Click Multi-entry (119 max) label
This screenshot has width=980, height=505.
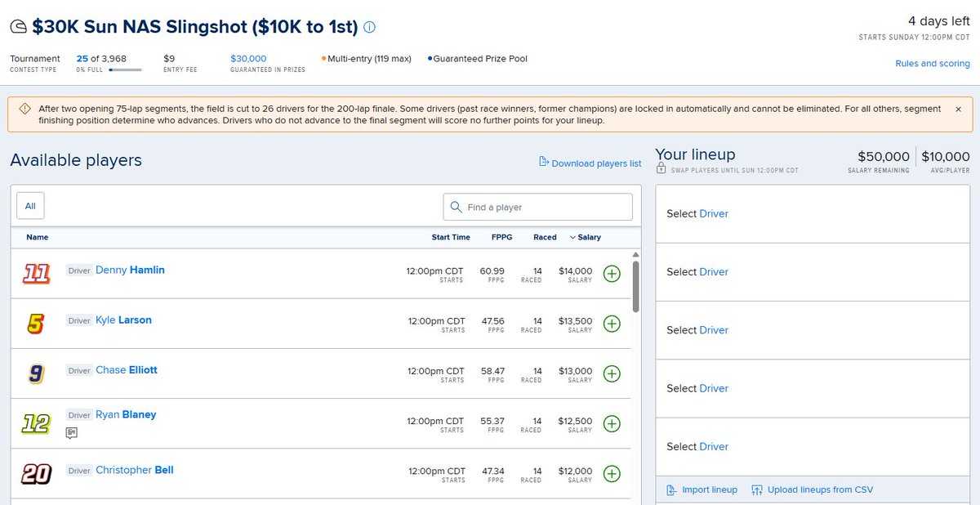(367, 59)
